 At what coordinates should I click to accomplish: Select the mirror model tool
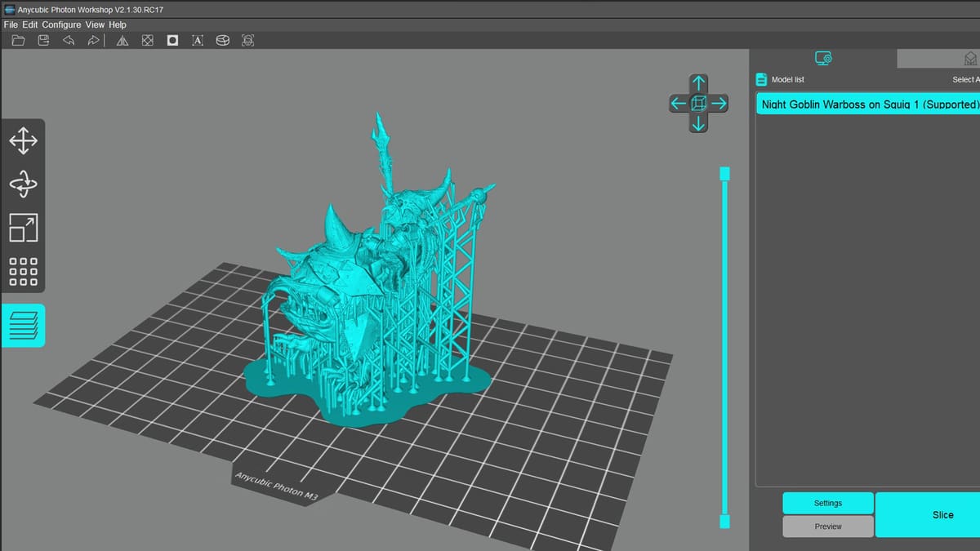coord(122,40)
